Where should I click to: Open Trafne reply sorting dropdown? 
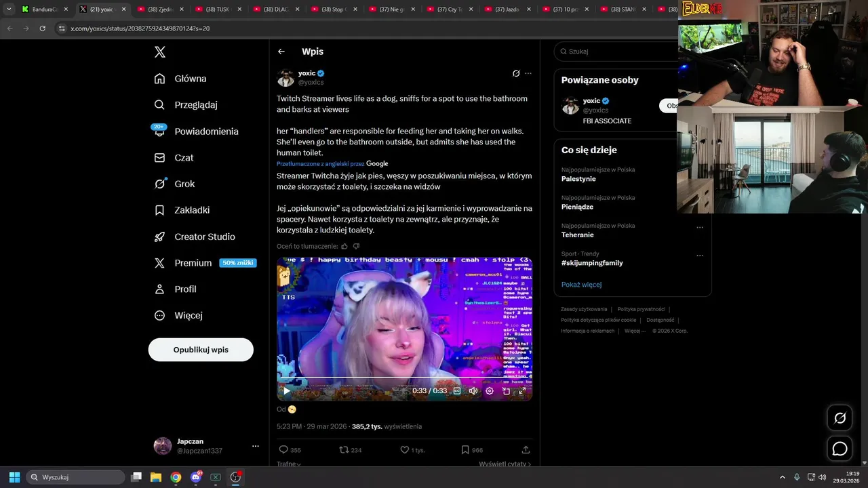289,464
